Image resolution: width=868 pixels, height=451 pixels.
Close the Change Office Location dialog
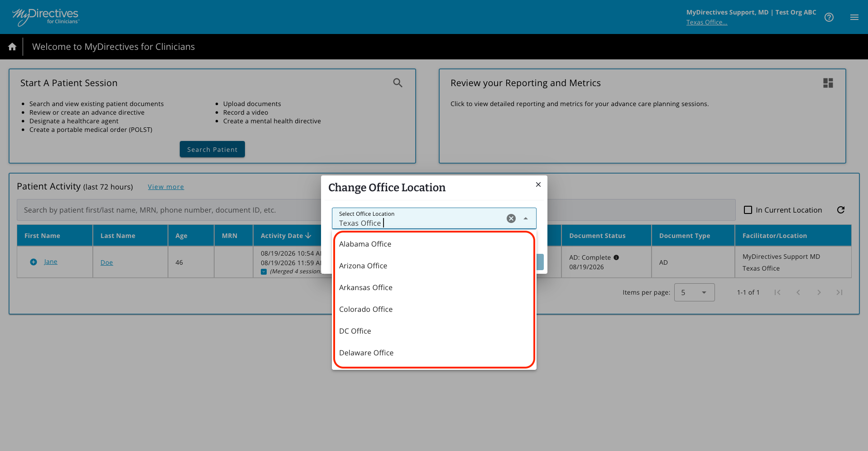tap(538, 184)
